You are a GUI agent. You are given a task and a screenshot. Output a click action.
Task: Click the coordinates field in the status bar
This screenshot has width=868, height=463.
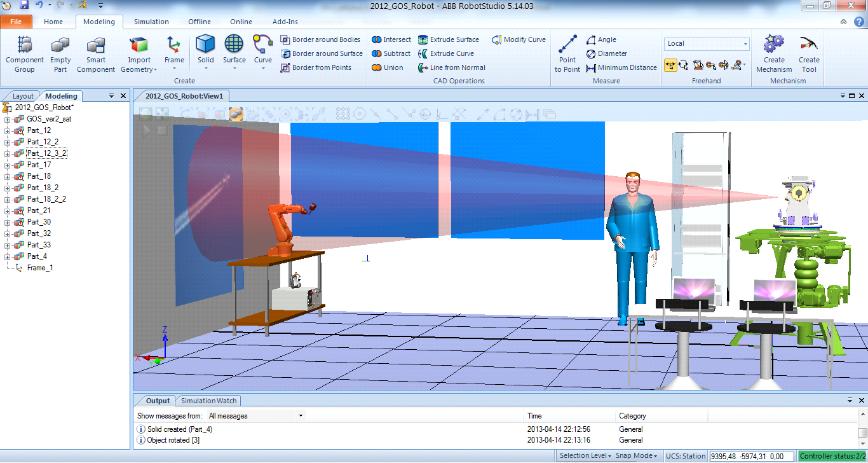751,456
